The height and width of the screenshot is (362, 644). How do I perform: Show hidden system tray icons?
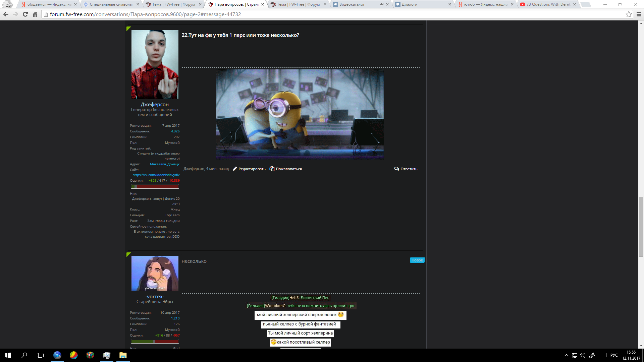click(x=567, y=355)
